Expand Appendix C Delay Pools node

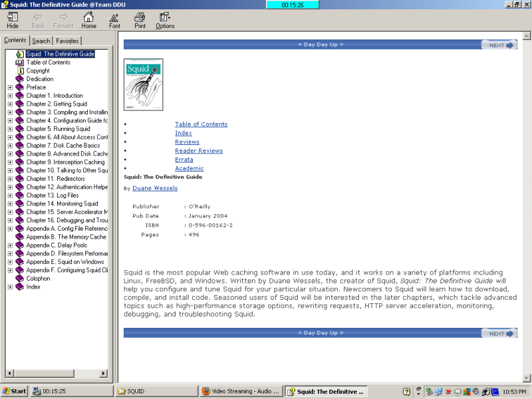pyautogui.click(x=10, y=245)
